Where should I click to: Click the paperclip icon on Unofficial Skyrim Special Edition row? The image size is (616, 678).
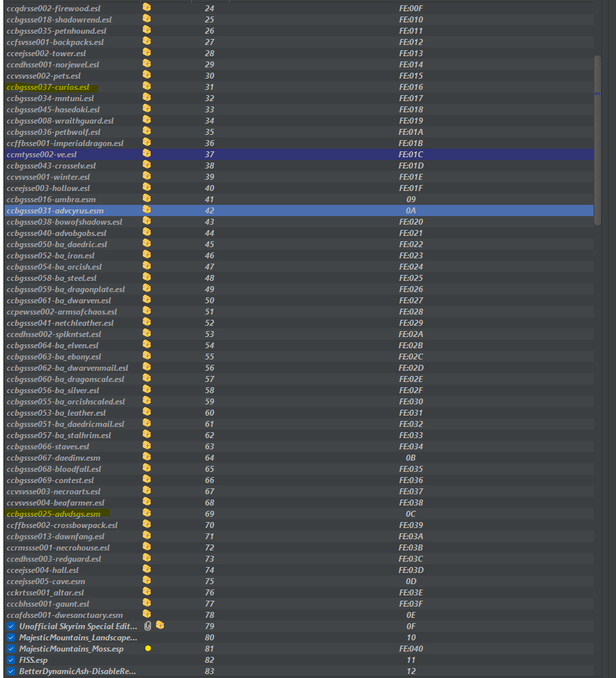pyautogui.click(x=147, y=626)
